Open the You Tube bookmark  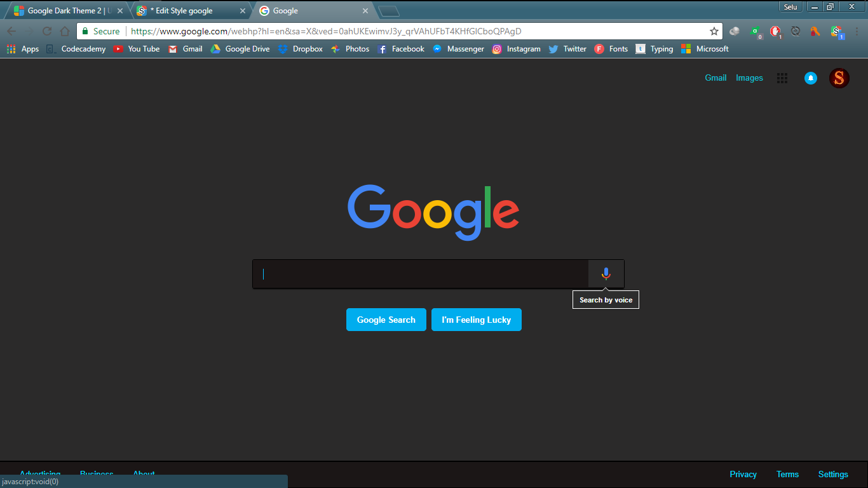[x=137, y=49]
